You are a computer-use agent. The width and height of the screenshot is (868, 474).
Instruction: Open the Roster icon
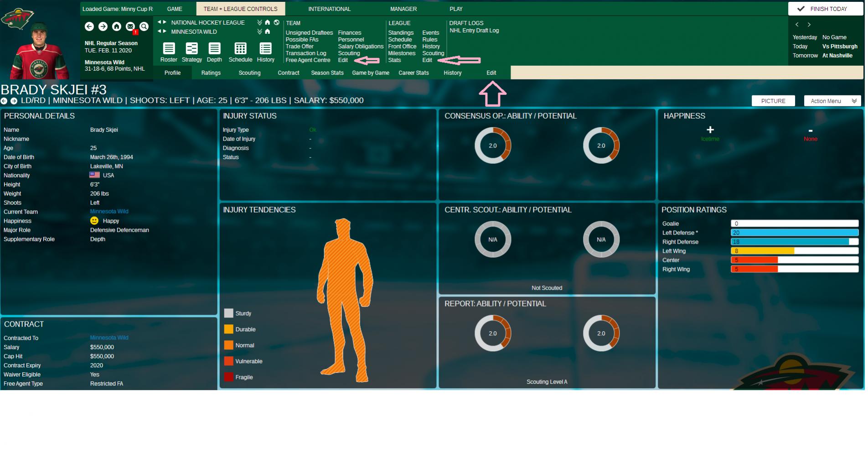[169, 49]
